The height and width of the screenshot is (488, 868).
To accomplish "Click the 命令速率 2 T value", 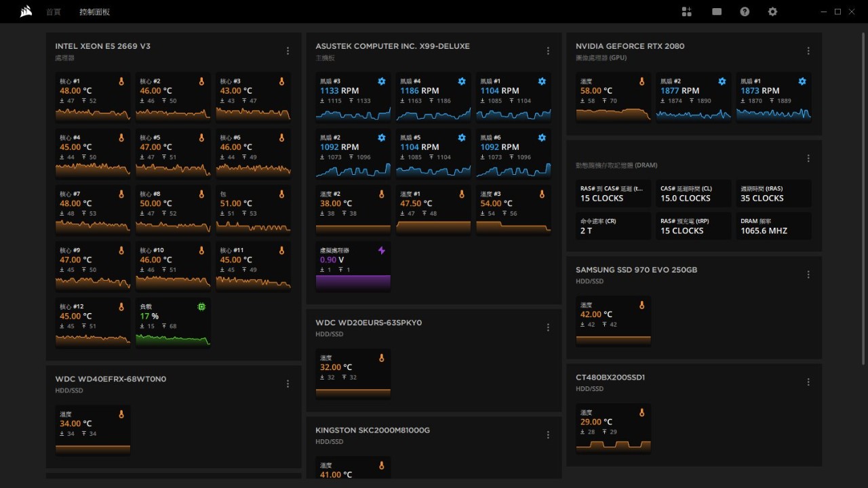I will click(586, 231).
